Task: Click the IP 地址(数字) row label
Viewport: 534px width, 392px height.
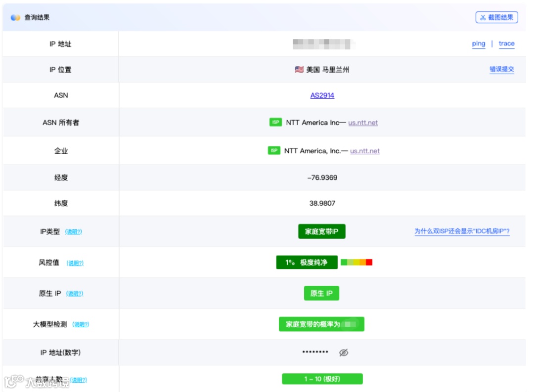Action: 60,352
